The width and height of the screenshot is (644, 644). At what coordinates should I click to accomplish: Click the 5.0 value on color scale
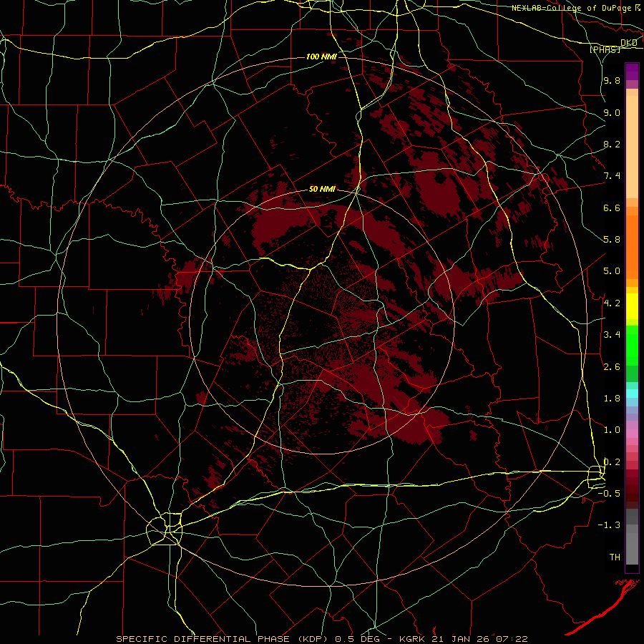[x=612, y=271]
